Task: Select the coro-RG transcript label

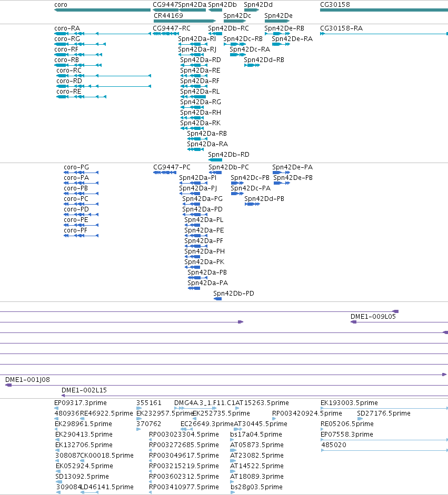Action: [67, 39]
